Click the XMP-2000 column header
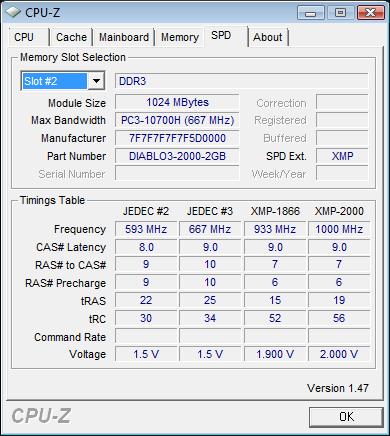 339,211
